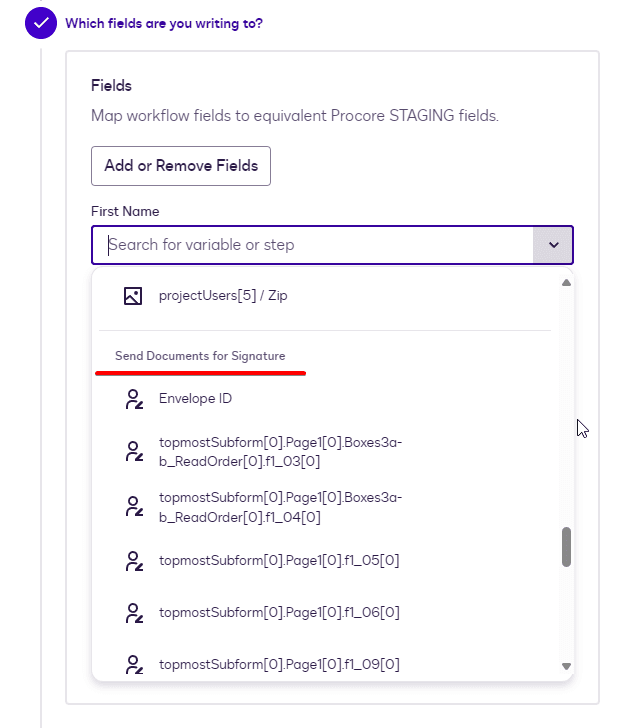The height and width of the screenshot is (728, 632).
Task: Click the signer icon beside the f1_03[0] field
Action: pyautogui.click(x=133, y=451)
